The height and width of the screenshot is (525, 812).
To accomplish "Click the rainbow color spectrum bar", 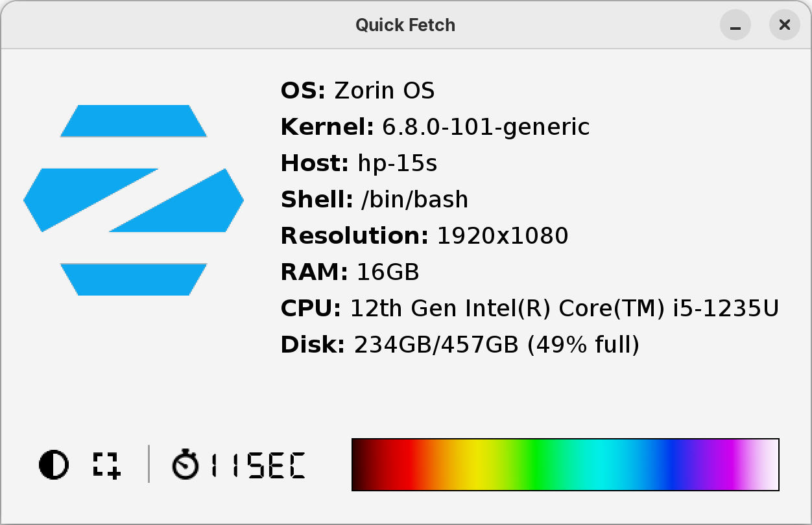I will (x=564, y=464).
